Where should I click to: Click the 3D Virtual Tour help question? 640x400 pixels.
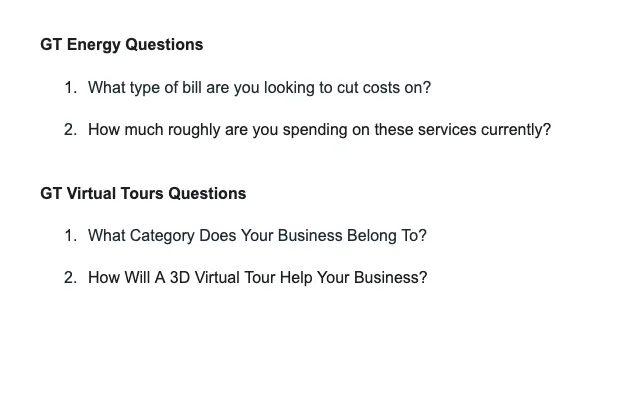point(257,277)
